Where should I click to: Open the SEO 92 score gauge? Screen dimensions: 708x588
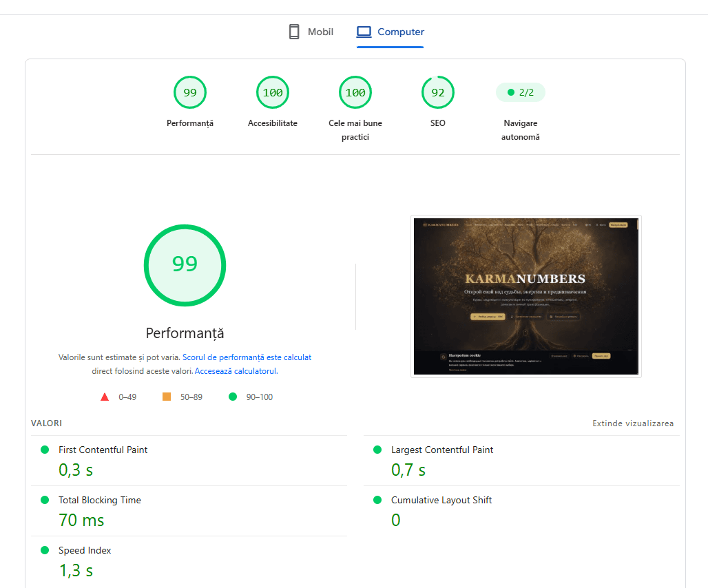(x=438, y=92)
